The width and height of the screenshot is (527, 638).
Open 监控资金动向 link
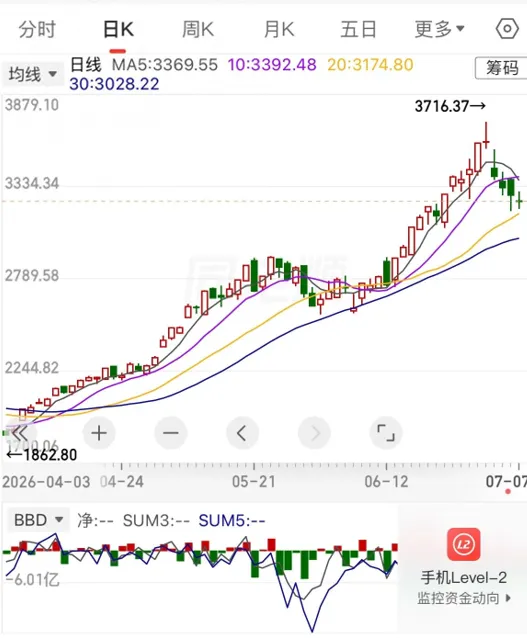[464, 598]
